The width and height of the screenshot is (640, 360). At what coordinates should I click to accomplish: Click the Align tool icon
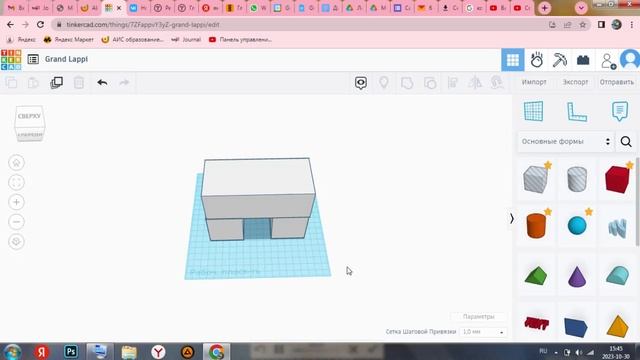(453, 83)
